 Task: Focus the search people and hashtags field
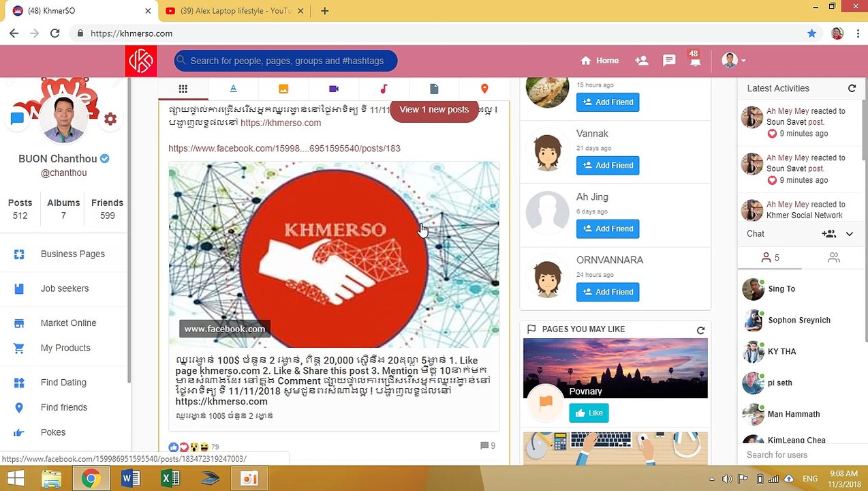pyautogui.click(x=285, y=61)
